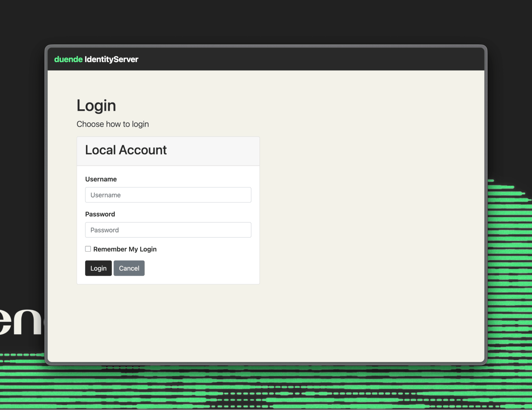Enable the Remember My Login checkbox
Screen dimensions: 532x410
pos(88,249)
